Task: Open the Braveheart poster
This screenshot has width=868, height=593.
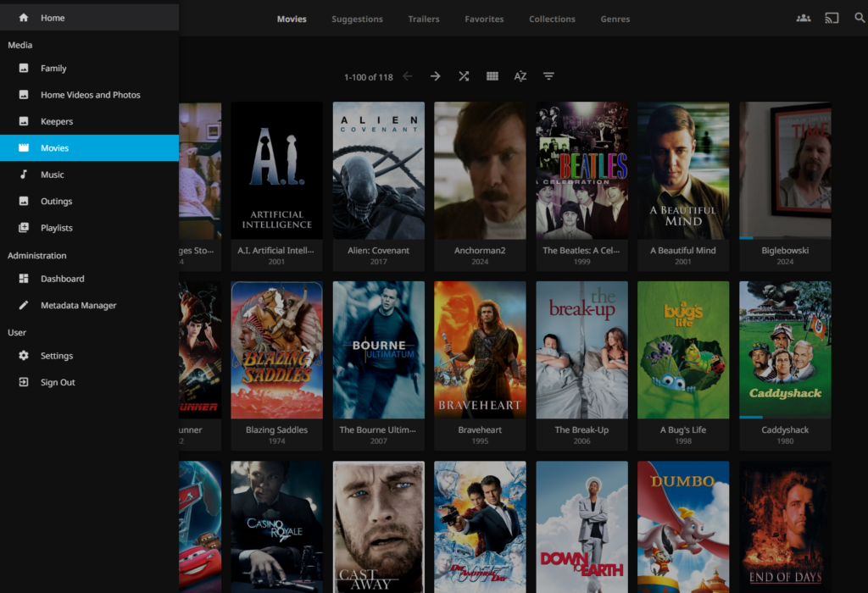Action: click(x=480, y=350)
